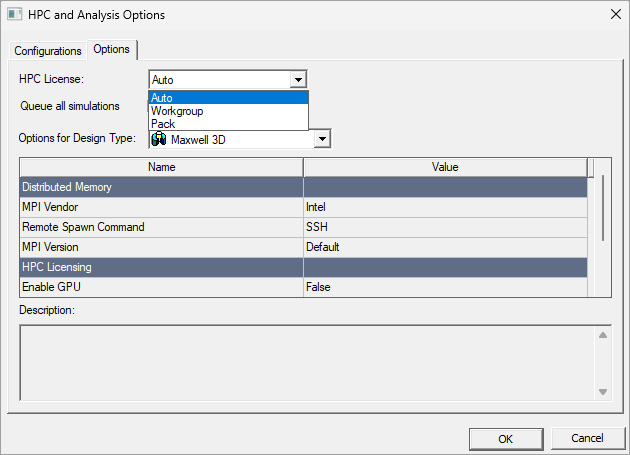630x455 pixels.
Task: Open the HPC License dropdown arrow
Action: click(x=298, y=80)
